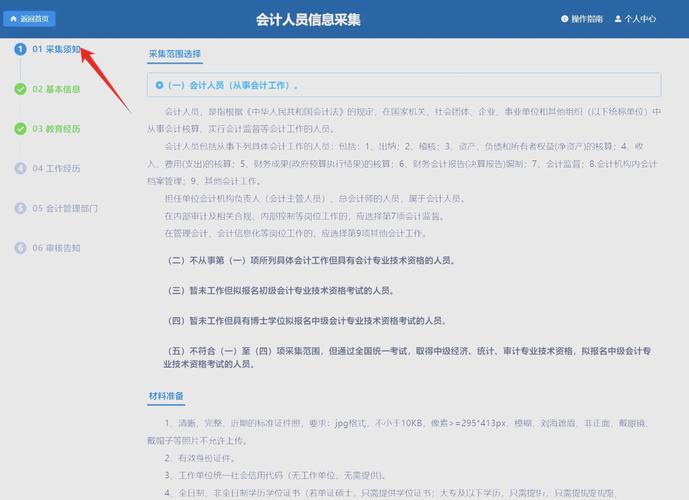Click the 个人中心 person icon

tap(618, 19)
